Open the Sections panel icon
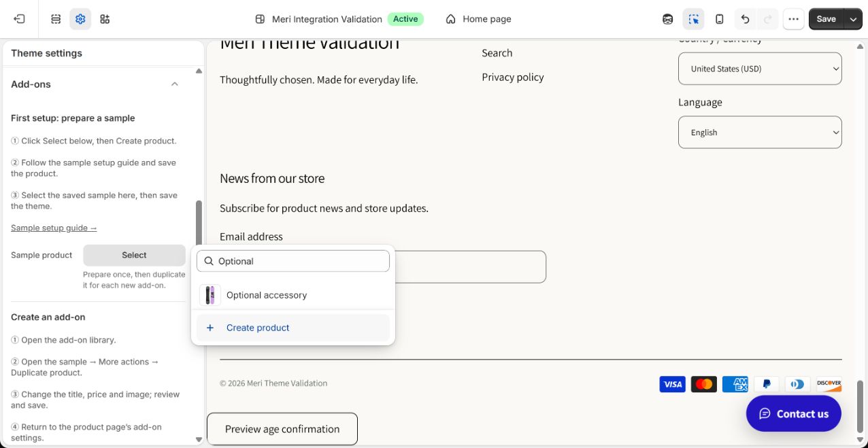The height and width of the screenshot is (448, 868). [x=56, y=19]
